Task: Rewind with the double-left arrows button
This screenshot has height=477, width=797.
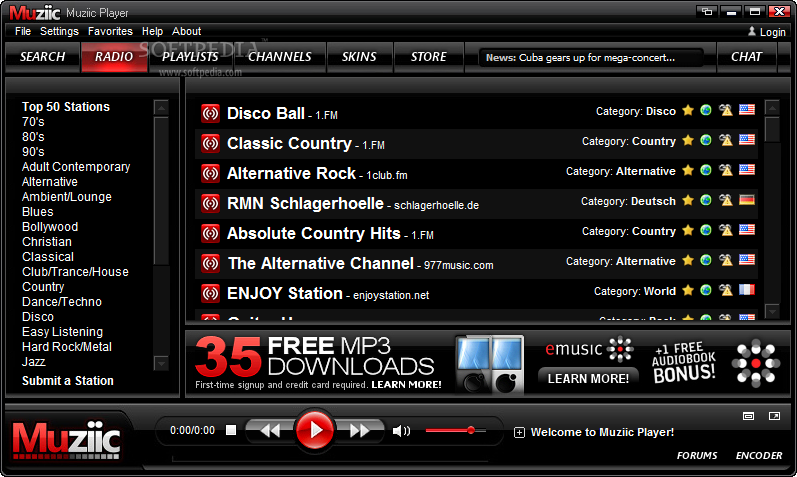Action: pyautogui.click(x=270, y=431)
